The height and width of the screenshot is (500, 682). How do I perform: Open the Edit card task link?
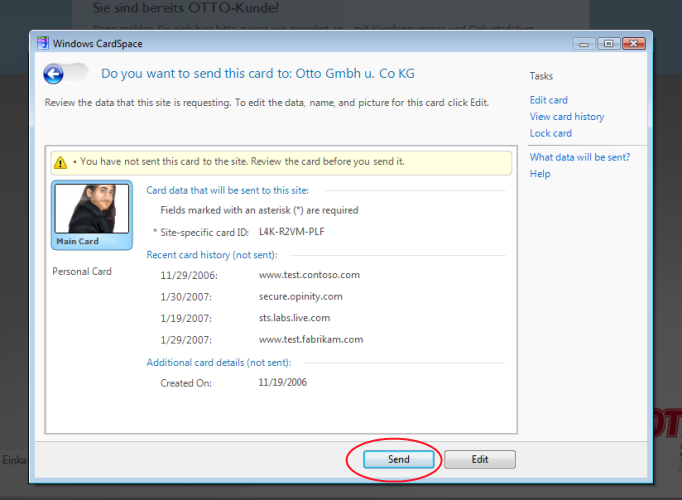click(548, 100)
